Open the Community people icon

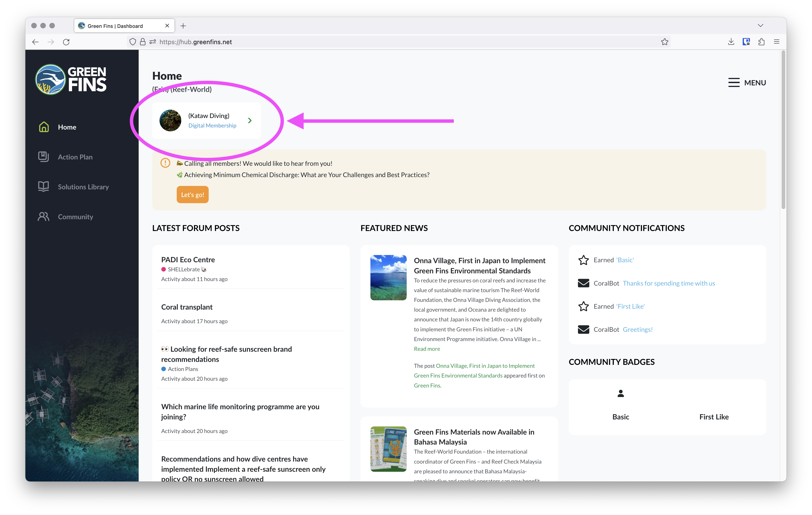click(43, 216)
